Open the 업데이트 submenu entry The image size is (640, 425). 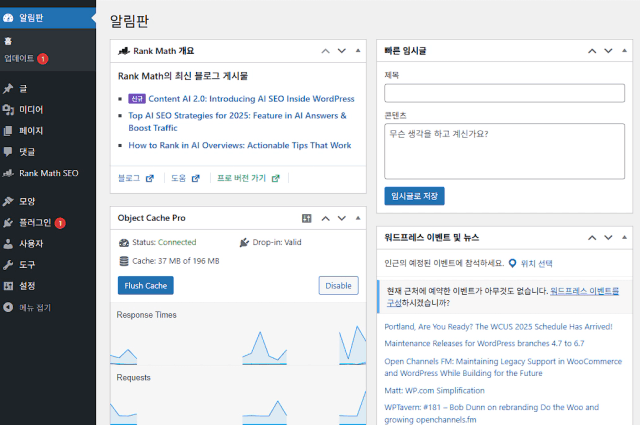pyautogui.click(x=19, y=58)
